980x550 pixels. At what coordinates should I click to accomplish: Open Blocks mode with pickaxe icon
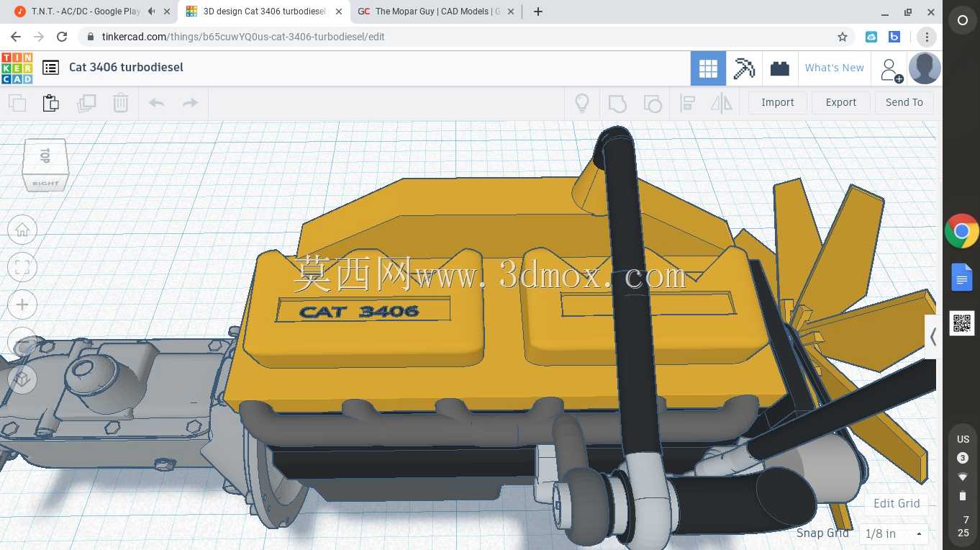pos(744,68)
